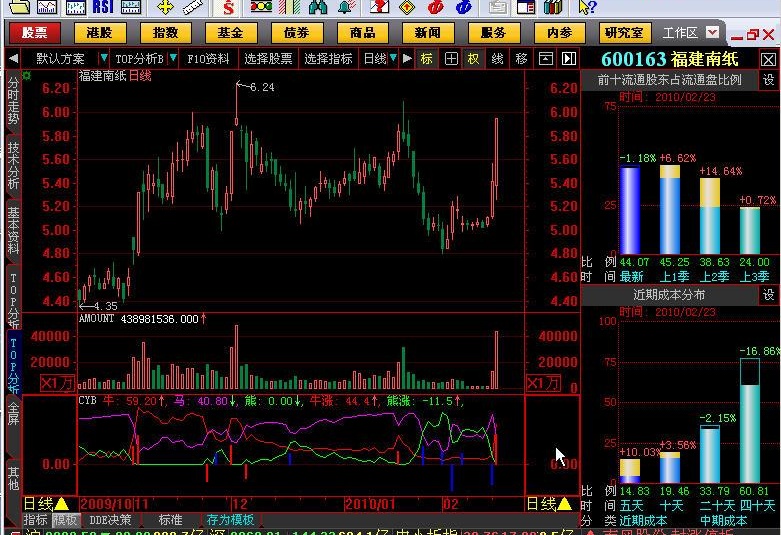This screenshot has width=781, height=535.
Task: Click the 存为模板 link
Action: click(230, 520)
